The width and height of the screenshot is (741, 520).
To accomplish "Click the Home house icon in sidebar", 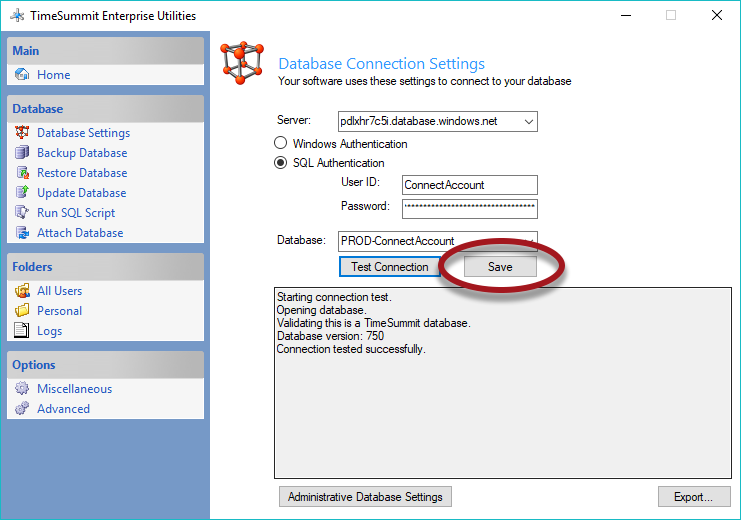I will click(22, 74).
